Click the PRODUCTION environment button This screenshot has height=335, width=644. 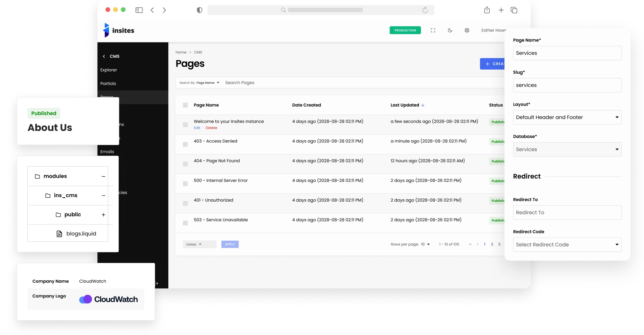(405, 30)
